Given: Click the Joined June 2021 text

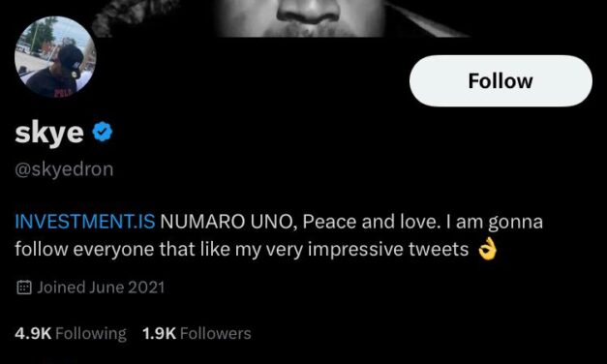Looking at the screenshot, I should [101, 288].
